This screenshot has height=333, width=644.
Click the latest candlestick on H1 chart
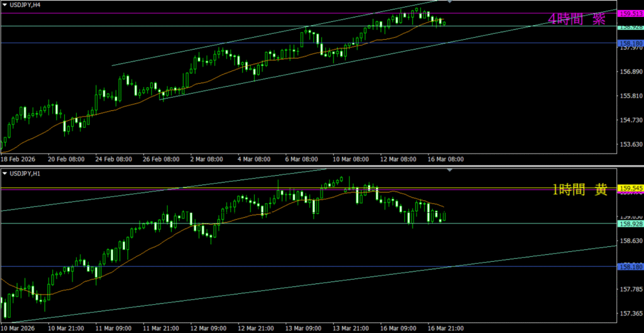pyautogui.click(x=444, y=217)
